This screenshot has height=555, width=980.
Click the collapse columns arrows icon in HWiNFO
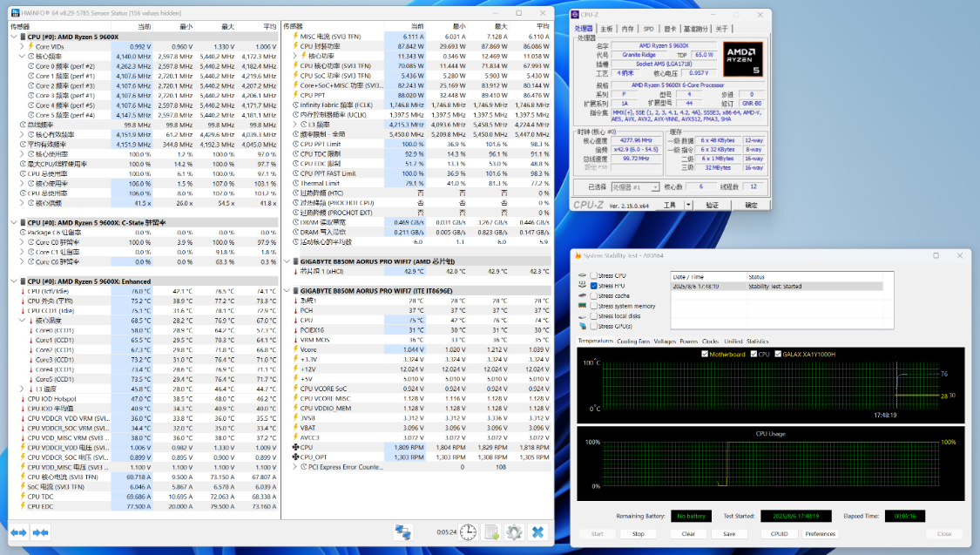(x=40, y=531)
